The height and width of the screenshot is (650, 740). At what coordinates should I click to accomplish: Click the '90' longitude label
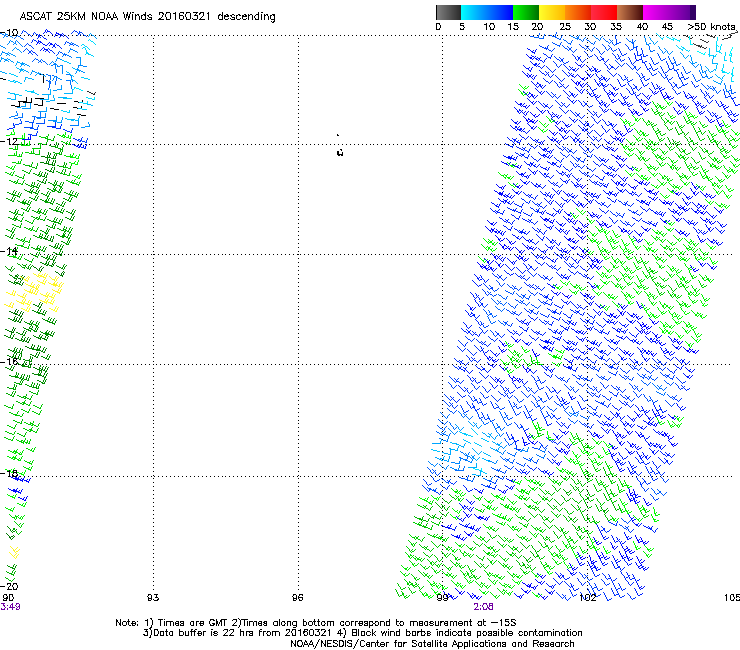click(8, 598)
